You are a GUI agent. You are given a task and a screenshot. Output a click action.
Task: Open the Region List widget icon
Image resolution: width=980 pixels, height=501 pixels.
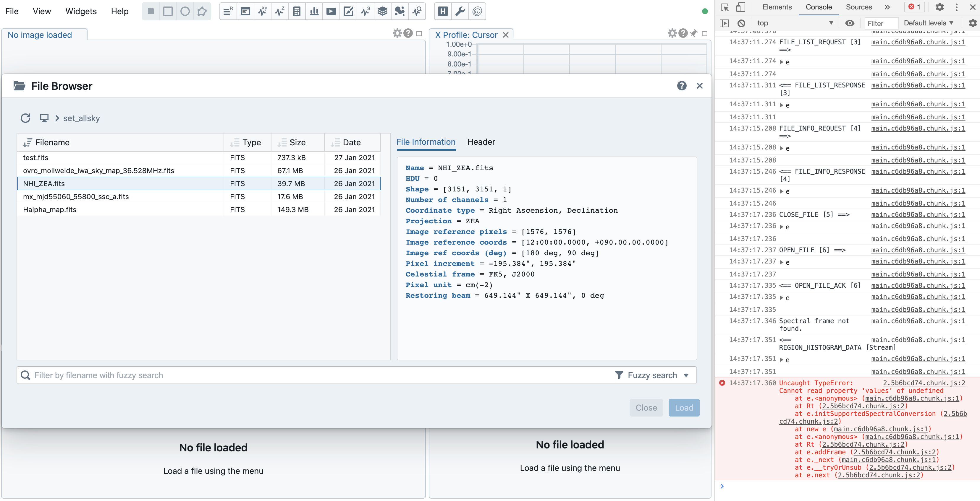point(228,12)
